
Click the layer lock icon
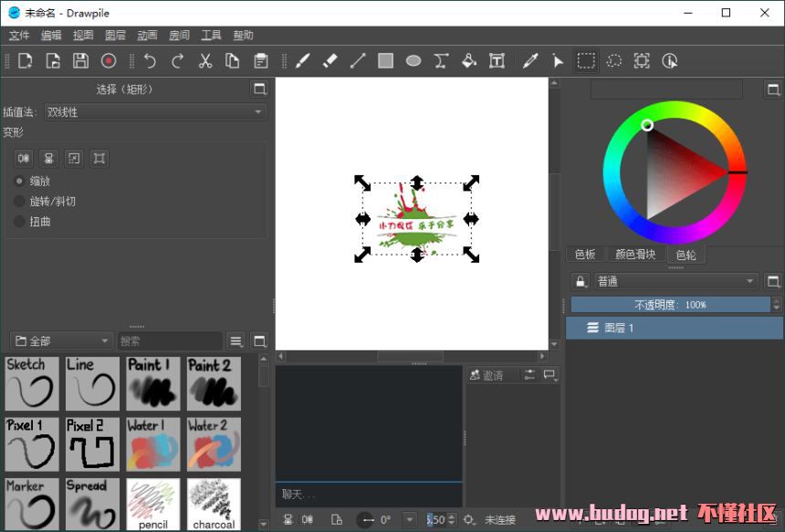(x=580, y=281)
